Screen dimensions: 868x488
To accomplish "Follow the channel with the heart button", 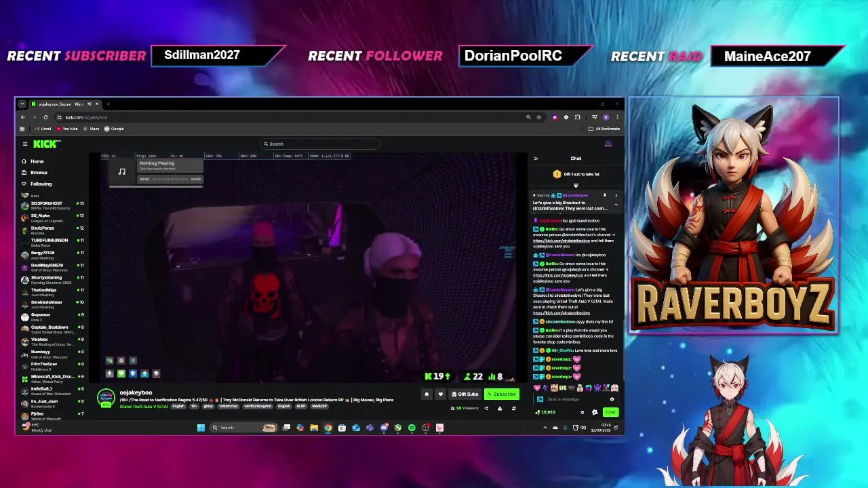I will (440, 394).
